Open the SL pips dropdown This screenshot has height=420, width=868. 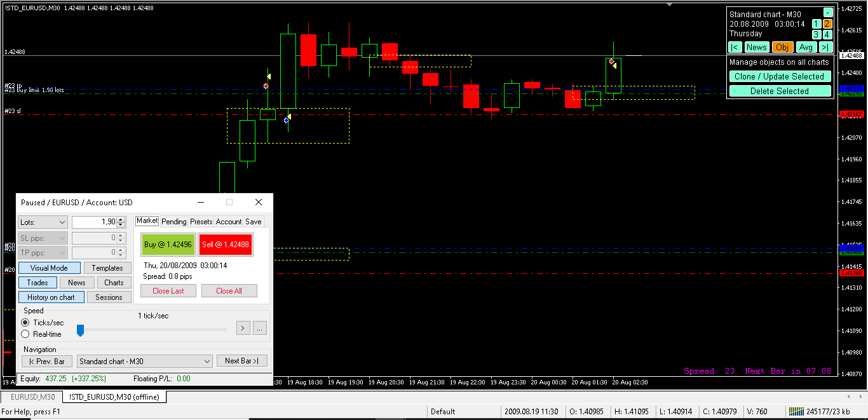(43, 238)
